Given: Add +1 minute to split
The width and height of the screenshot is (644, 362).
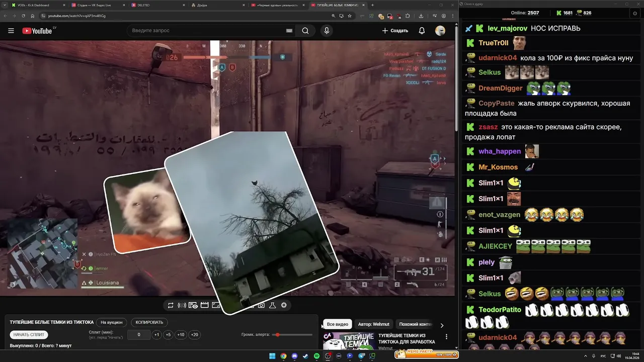Looking at the screenshot, I should (x=156, y=335).
